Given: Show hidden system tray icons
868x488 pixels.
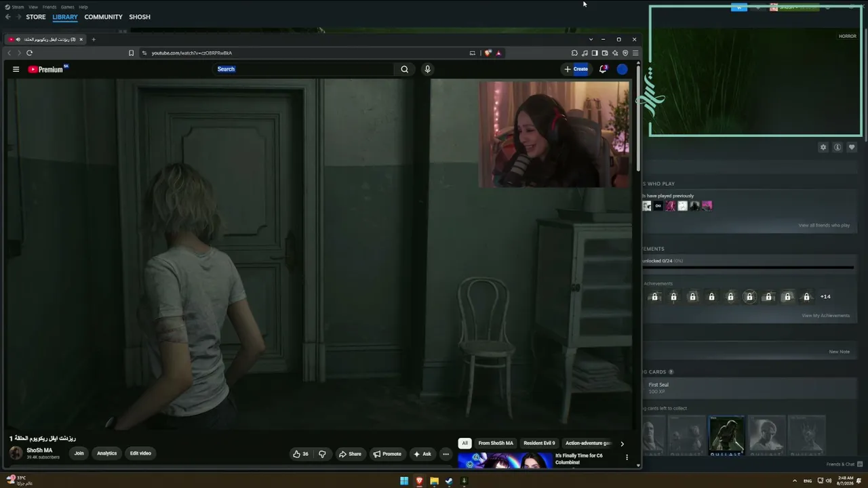Looking at the screenshot, I should tap(795, 481).
